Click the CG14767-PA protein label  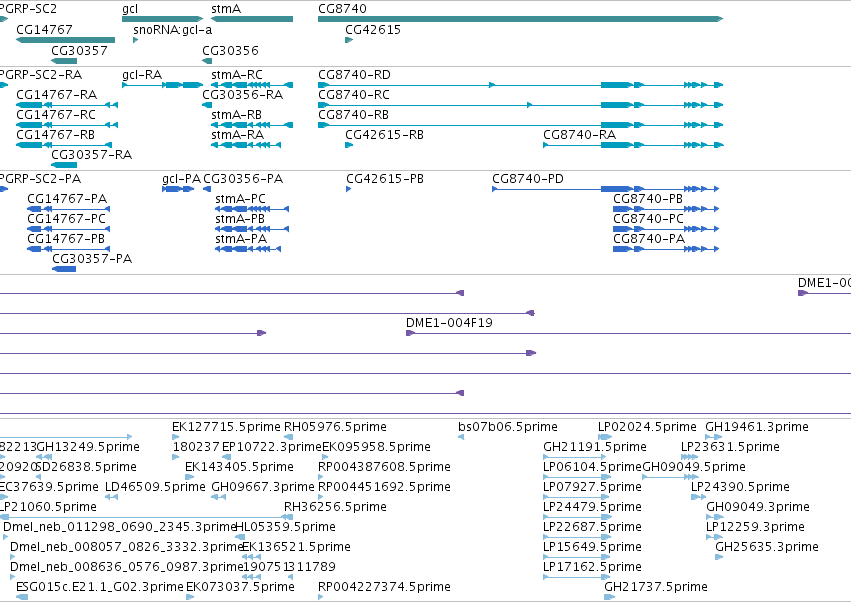point(67,199)
